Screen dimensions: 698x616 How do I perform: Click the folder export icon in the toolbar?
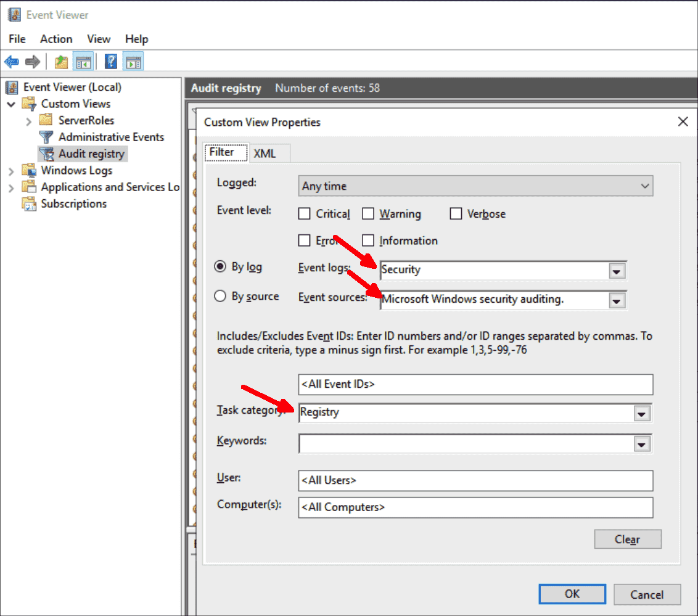coord(61,60)
